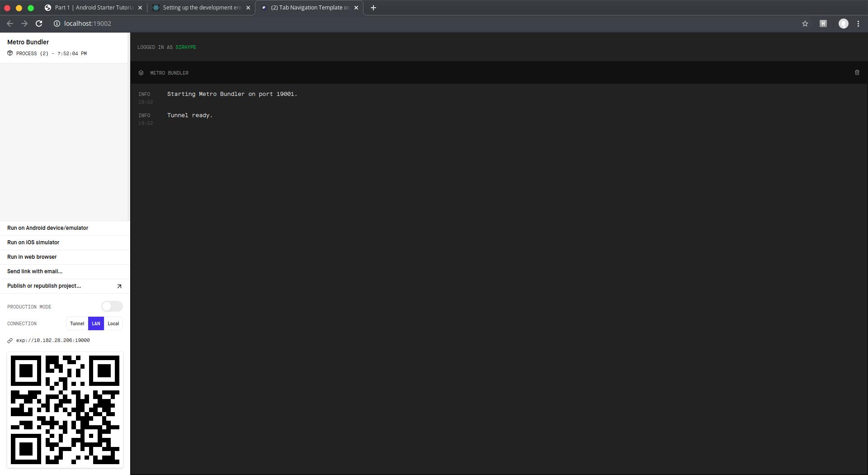Screen dimensions: 868x475
Task: View site information icon in address bar
Action: click(57, 24)
